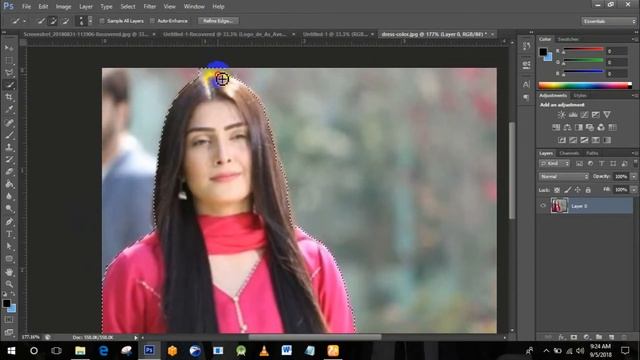Open the Essentials workspace dropdown

pyautogui.click(x=608, y=21)
